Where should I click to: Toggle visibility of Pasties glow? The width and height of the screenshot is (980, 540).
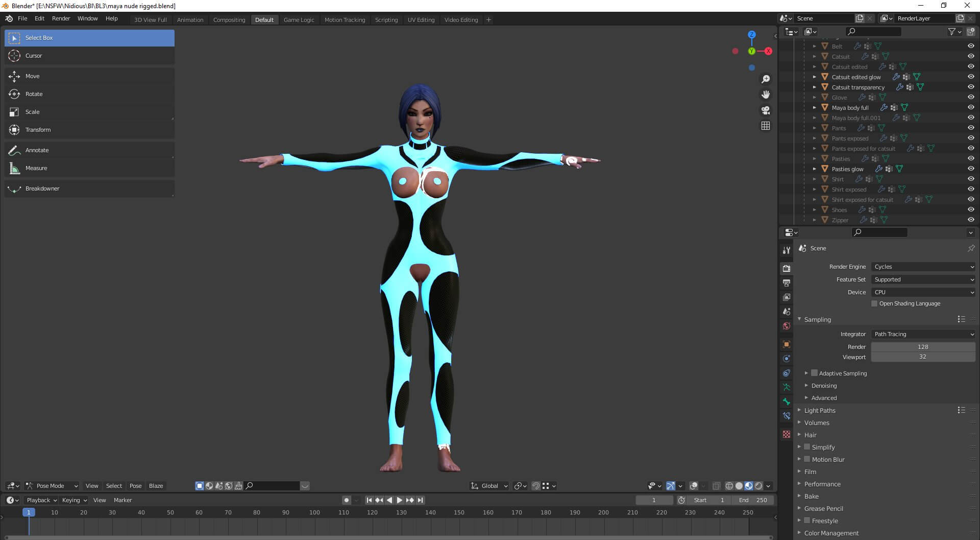(971, 169)
